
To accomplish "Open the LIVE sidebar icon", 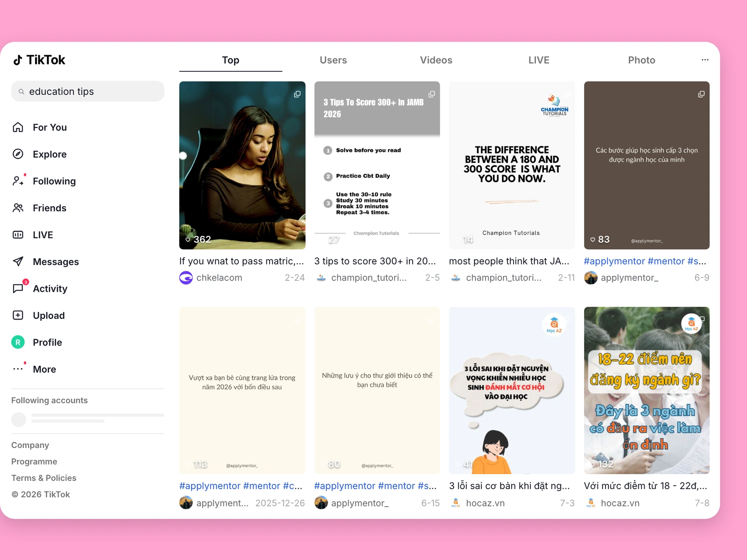I will 18,235.
